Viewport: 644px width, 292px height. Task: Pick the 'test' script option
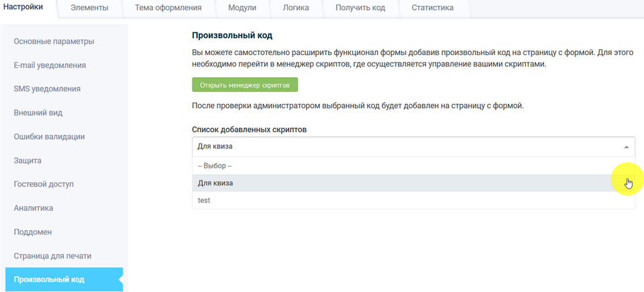click(x=204, y=200)
